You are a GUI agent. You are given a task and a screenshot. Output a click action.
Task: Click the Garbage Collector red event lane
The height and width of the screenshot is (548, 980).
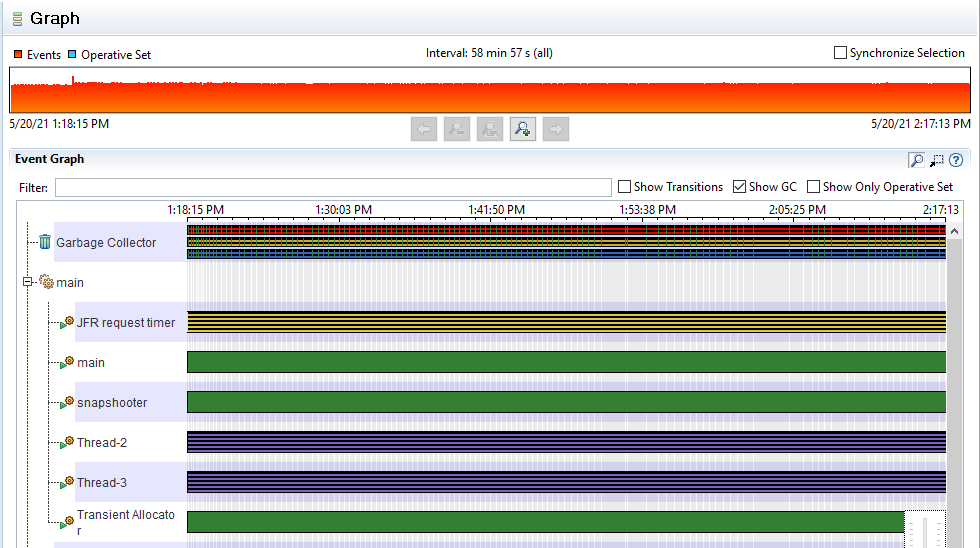pos(566,230)
